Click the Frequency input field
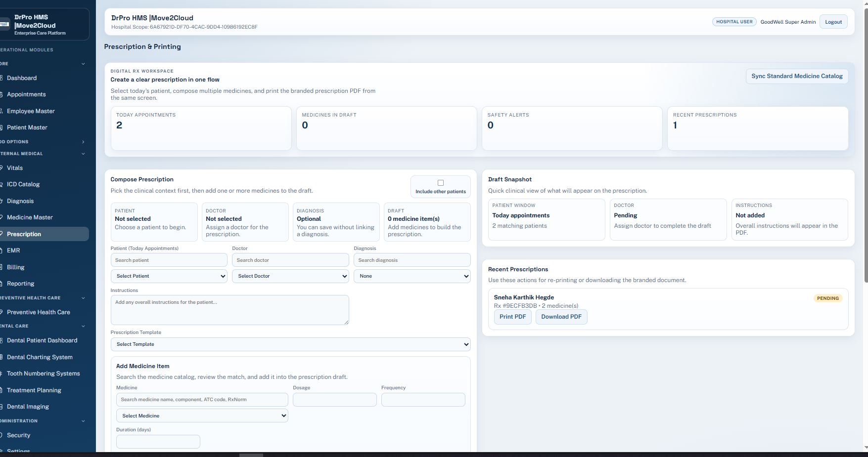The width and height of the screenshot is (868, 457). pos(423,400)
